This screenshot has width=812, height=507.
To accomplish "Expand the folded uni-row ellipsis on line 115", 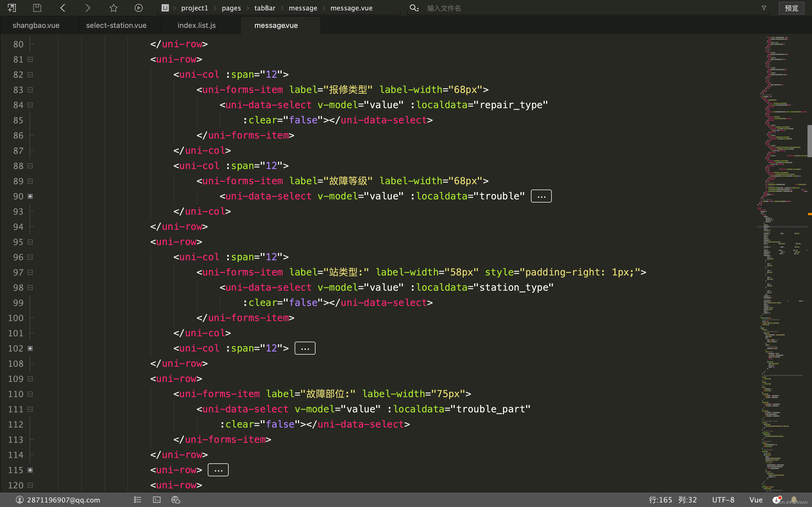I will [218, 470].
